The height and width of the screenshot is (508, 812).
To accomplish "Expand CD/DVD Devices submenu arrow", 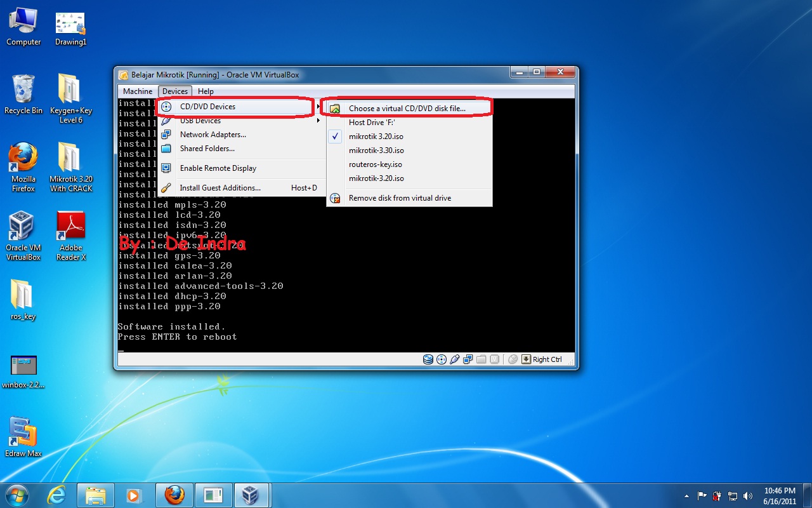I will pos(318,107).
